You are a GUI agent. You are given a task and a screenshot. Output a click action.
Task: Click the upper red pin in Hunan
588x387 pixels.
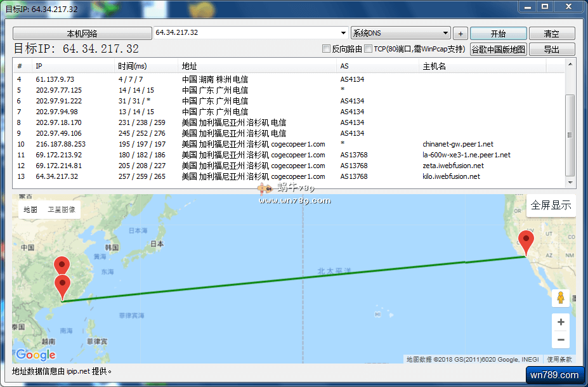62,266
